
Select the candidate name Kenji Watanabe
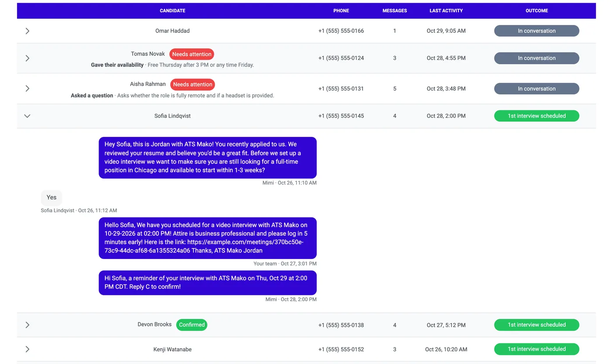173,349
